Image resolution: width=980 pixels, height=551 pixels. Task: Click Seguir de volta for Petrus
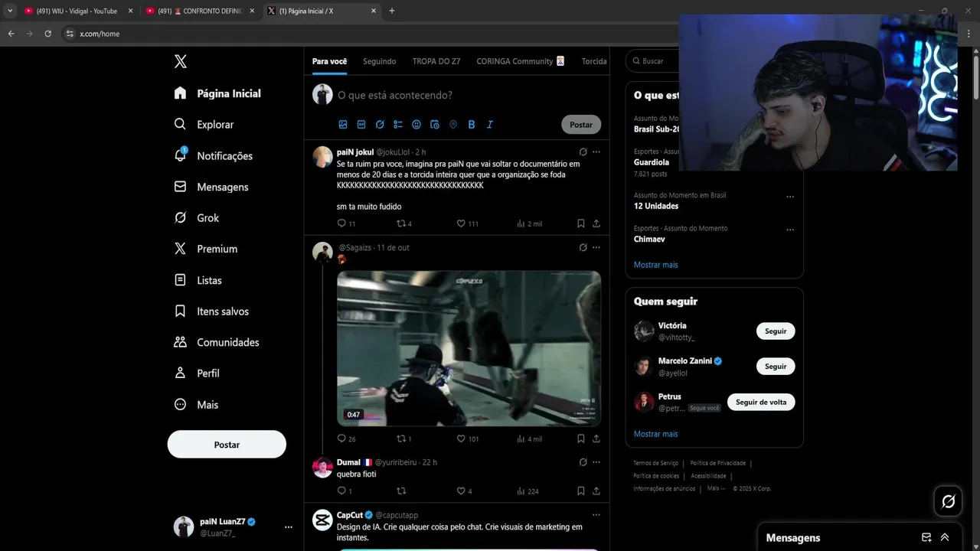tap(761, 403)
